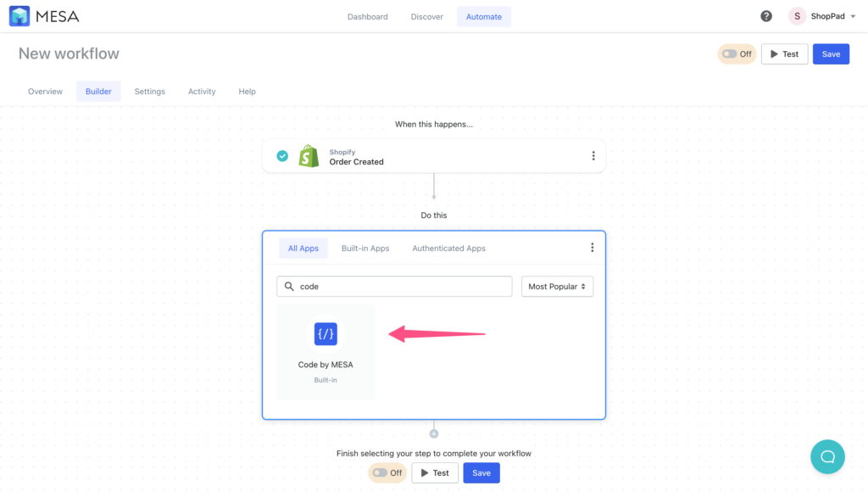Click the blue checkmark on the trigger step
Viewport: 868px width, 497px height.
click(282, 155)
